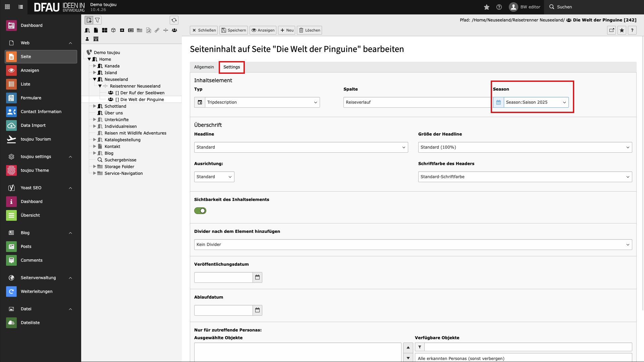Open context help question mark button

tap(632, 30)
